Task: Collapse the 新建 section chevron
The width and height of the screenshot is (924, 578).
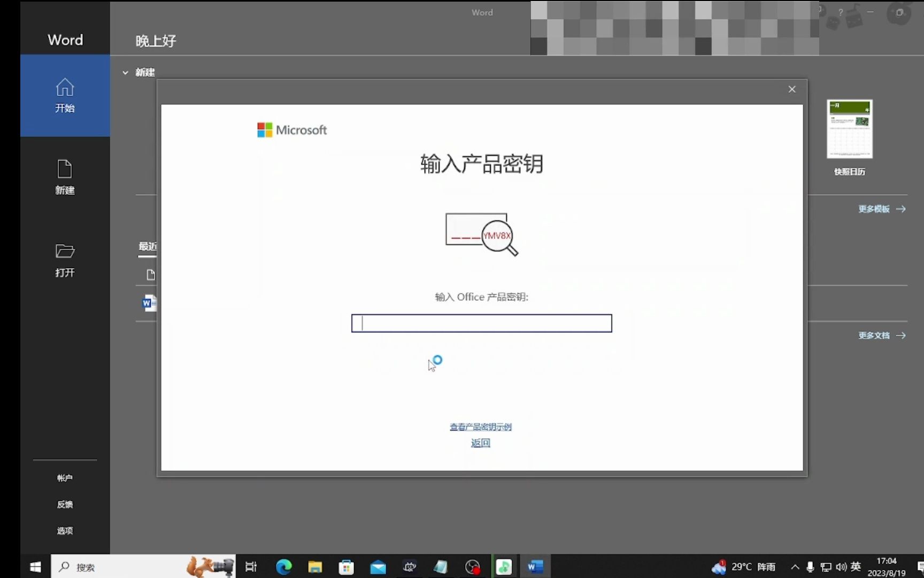Action: (x=125, y=72)
